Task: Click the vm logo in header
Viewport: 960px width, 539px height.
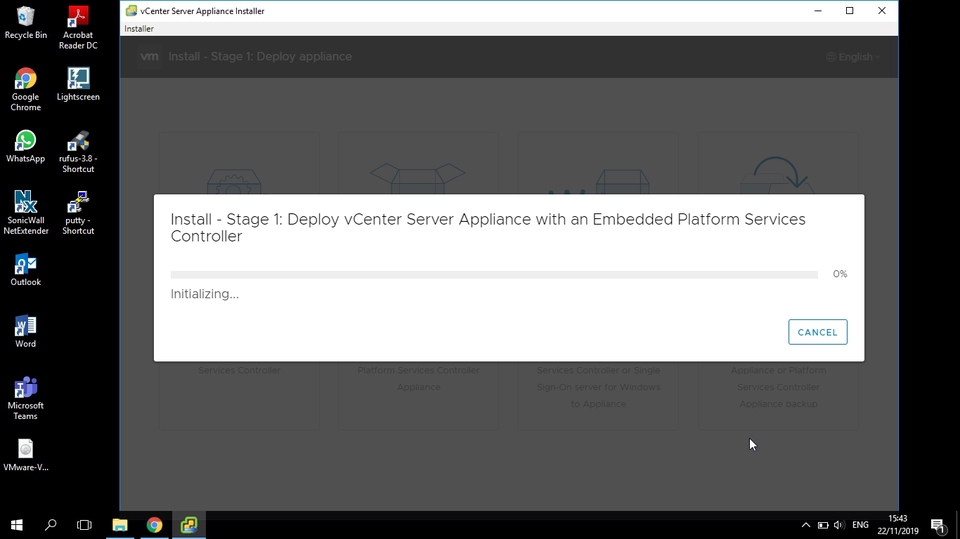Action: click(149, 56)
